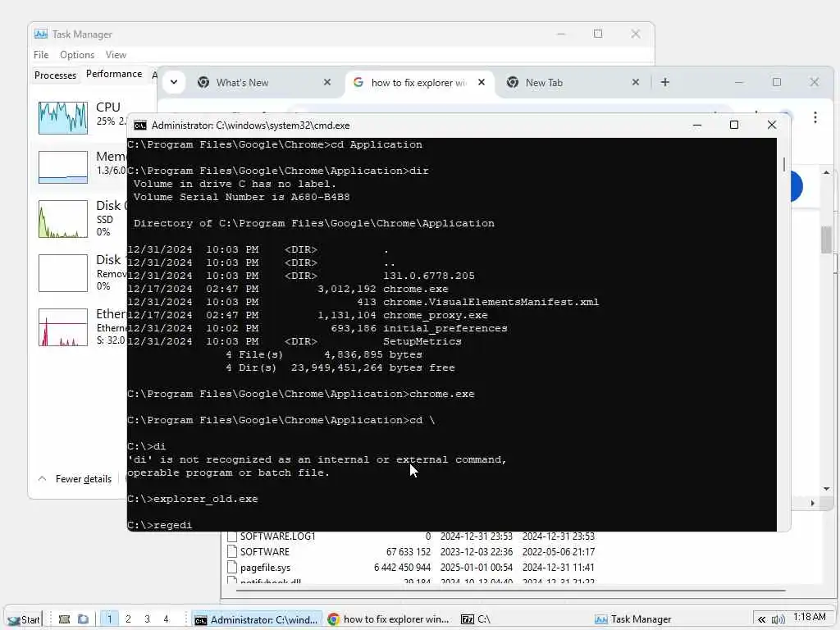The image size is (840, 630).
Task: Click the Chrome page vertical scrollbar thumb
Action: point(826,240)
